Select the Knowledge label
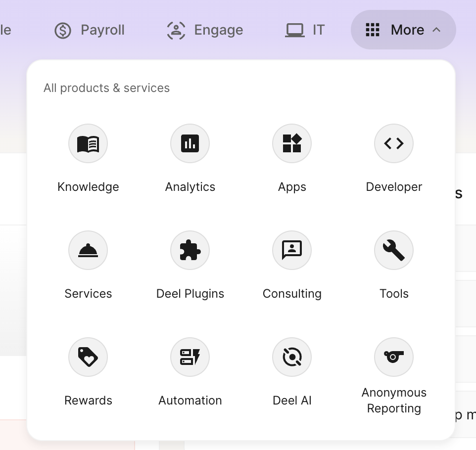Image resolution: width=476 pixels, height=450 pixels. 88,187
